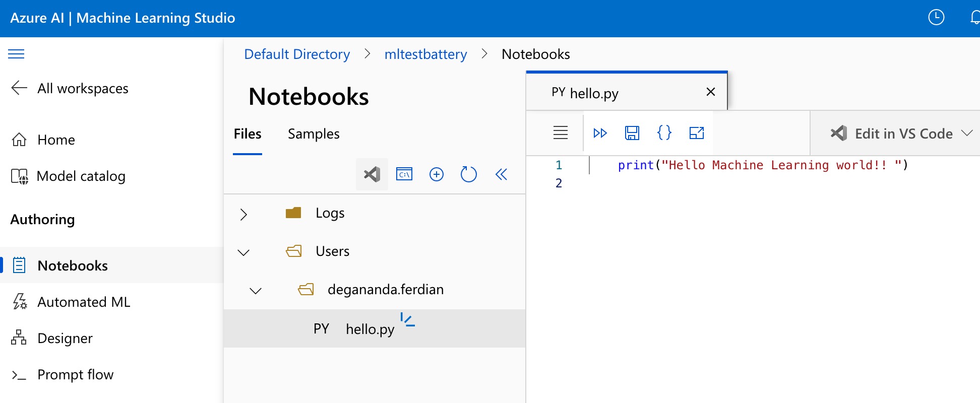This screenshot has height=403, width=980.
Task: Open the Edit in VS Code dropdown arrow
Action: click(967, 133)
